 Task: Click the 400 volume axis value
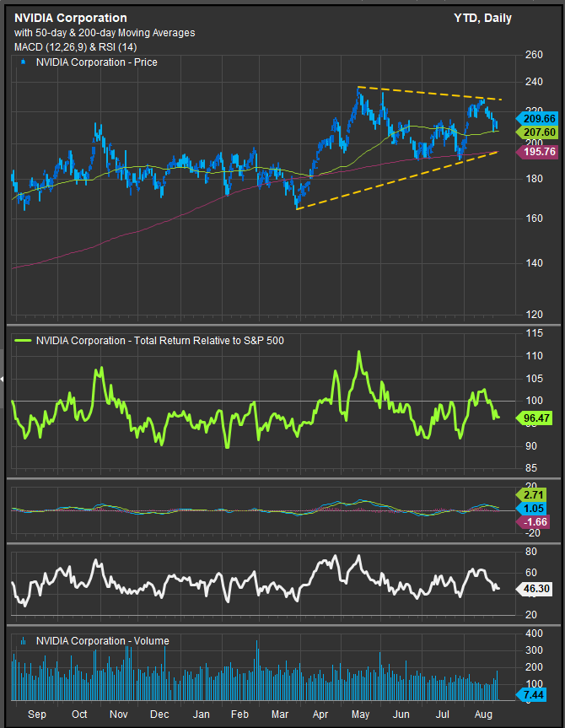pos(534,634)
